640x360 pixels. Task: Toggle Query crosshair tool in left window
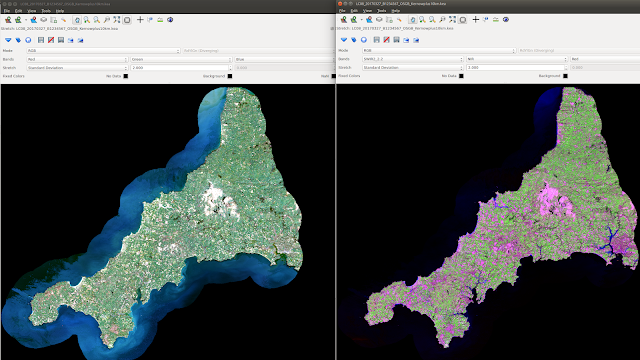tap(140, 20)
